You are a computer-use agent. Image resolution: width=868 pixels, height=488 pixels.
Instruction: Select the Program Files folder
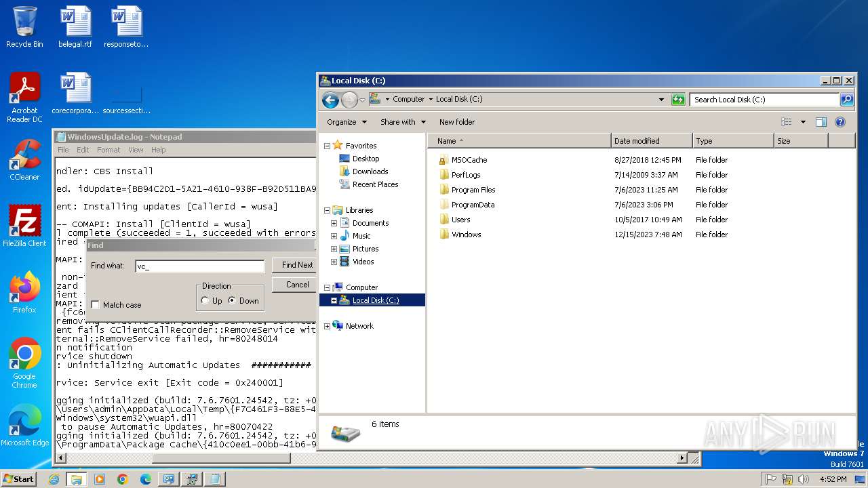point(473,190)
